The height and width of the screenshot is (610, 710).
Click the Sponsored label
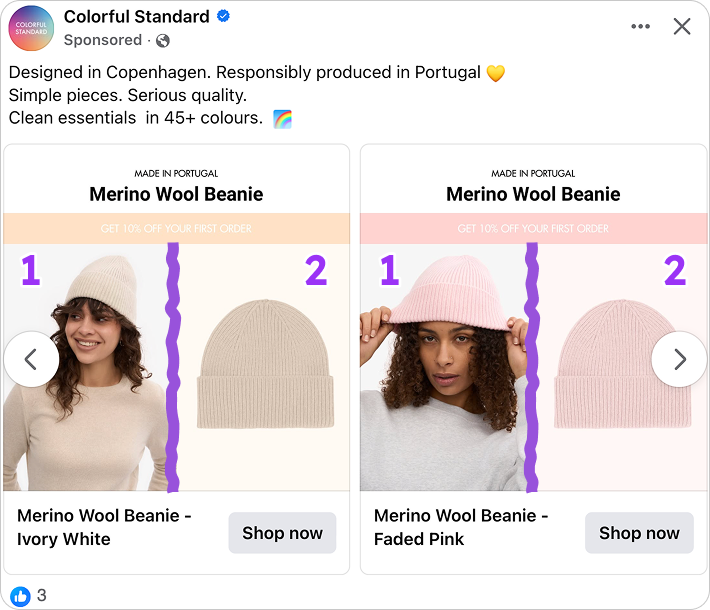click(x=103, y=40)
